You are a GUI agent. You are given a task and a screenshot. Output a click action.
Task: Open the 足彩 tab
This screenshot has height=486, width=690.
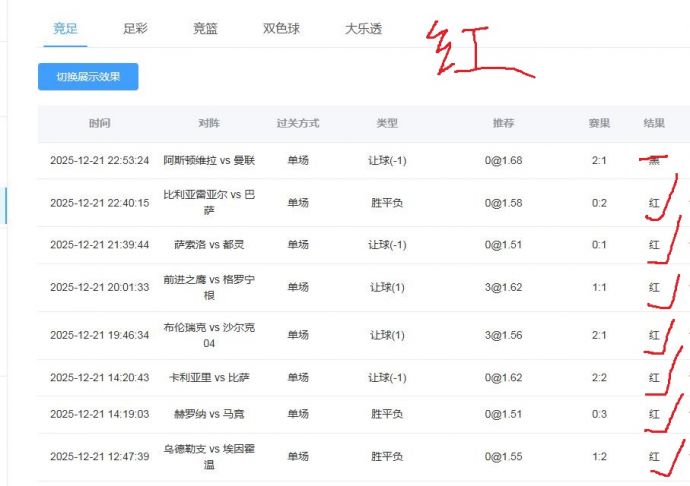tap(135, 29)
